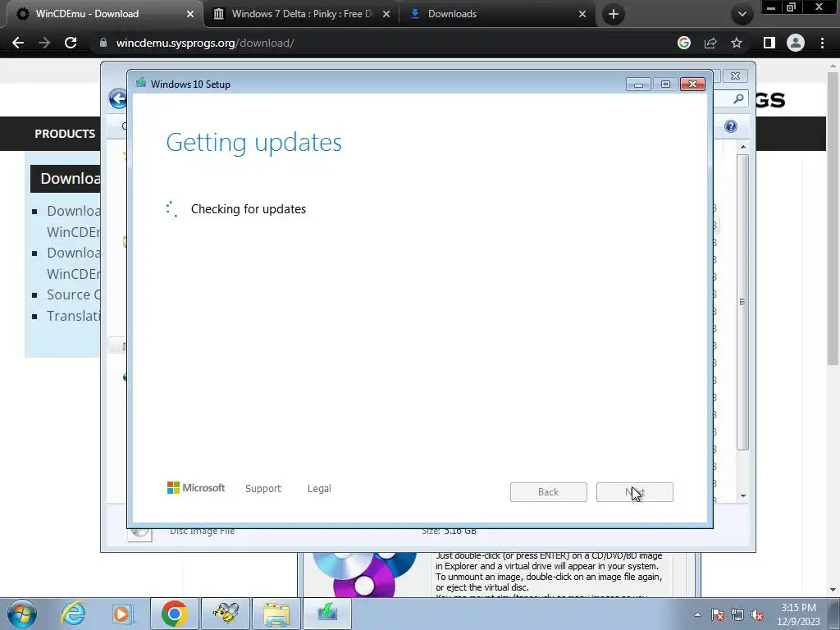The image size is (840, 630).
Task: Switch to Chrome in the taskbar
Action: pos(174,614)
